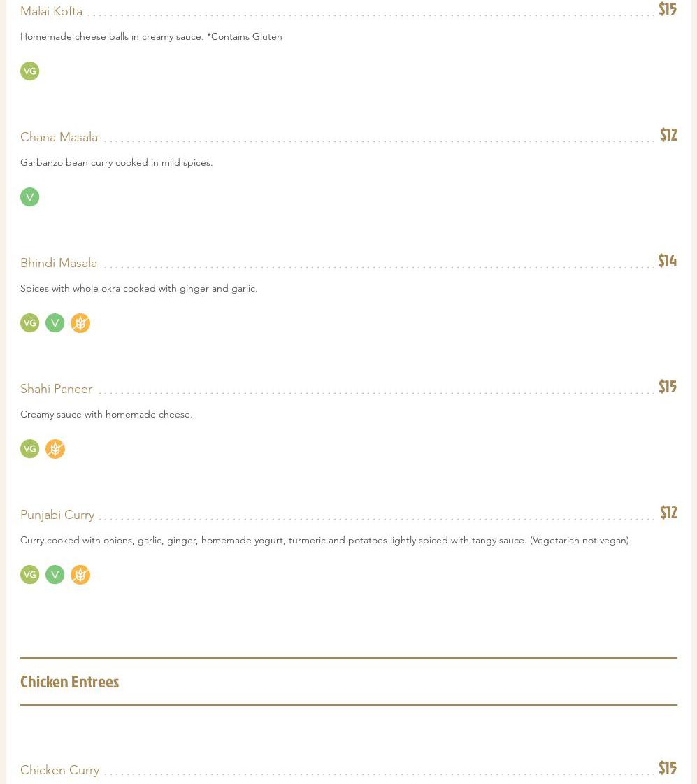Select the Bhindi Masala dish name
Image resolution: width=697 pixels, height=784 pixels.
tap(59, 263)
